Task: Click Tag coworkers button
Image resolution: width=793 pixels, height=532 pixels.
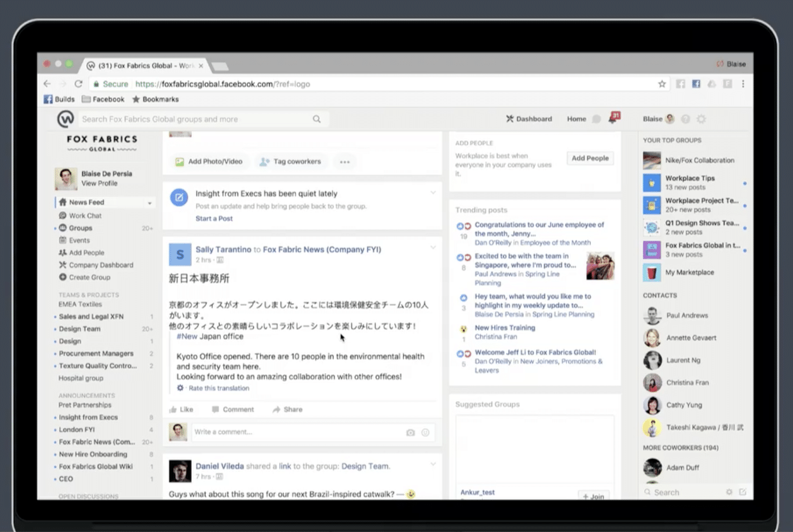Action: coord(290,162)
